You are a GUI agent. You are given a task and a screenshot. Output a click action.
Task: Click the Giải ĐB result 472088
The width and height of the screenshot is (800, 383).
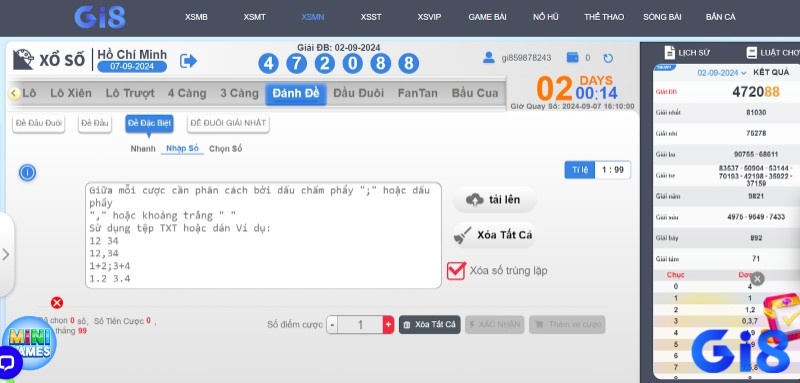click(756, 92)
